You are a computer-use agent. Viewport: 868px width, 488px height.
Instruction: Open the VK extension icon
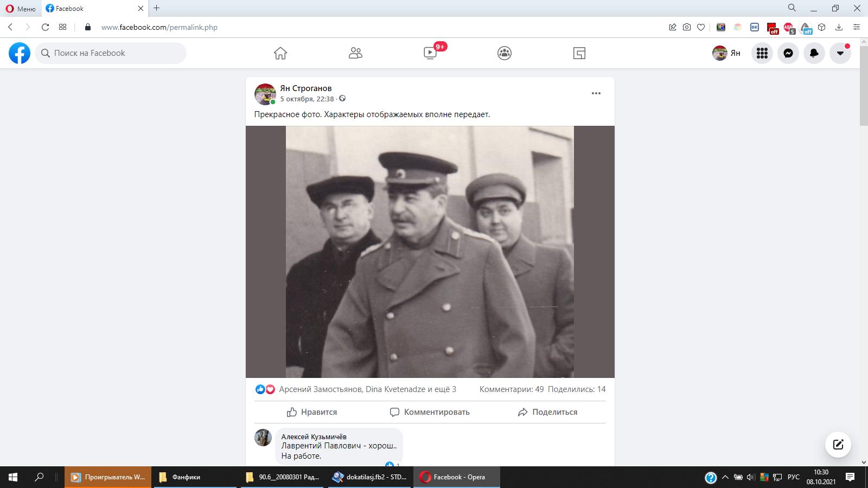(x=755, y=27)
